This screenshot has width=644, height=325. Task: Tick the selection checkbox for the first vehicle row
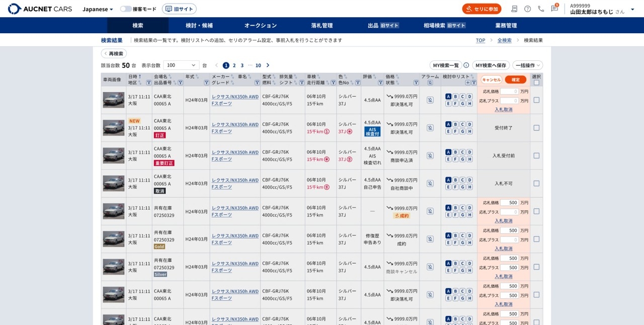point(536,100)
